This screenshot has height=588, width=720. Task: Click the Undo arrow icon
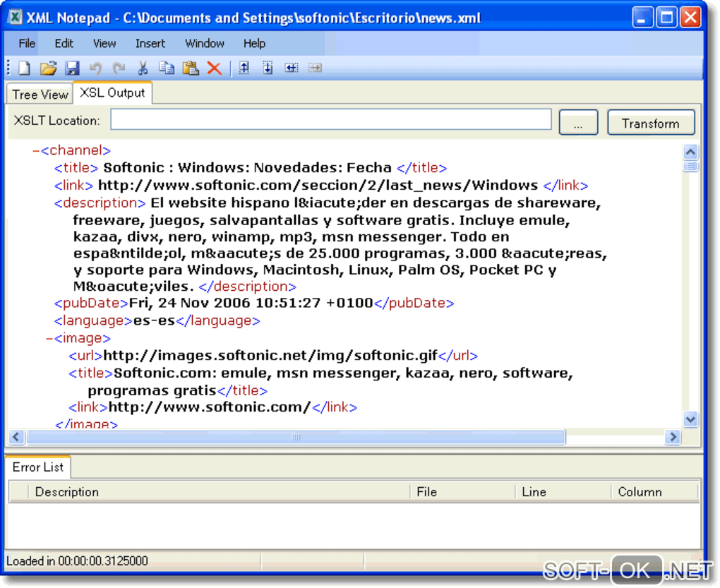point(95,68)
